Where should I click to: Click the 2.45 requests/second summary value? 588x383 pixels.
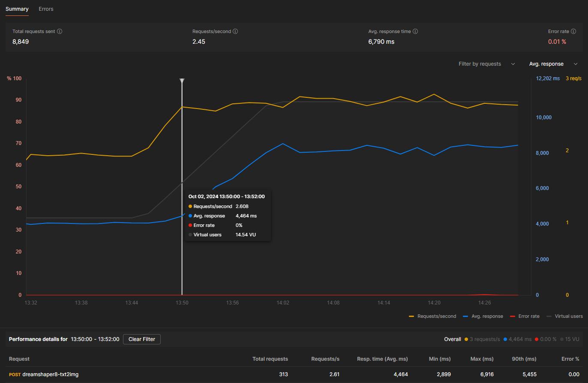[x=199, y=42]
